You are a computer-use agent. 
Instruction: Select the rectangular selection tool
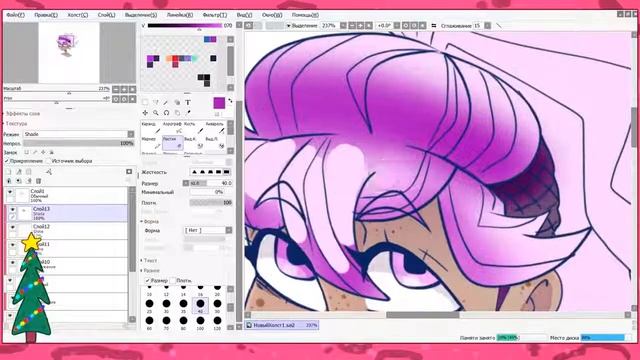pyautogui.click(x=145, y=102)
